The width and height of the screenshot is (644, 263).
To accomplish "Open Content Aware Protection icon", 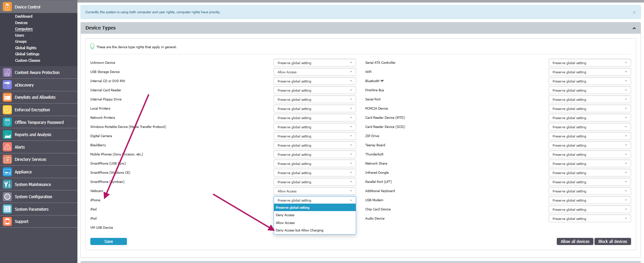I will click(7, 72).
